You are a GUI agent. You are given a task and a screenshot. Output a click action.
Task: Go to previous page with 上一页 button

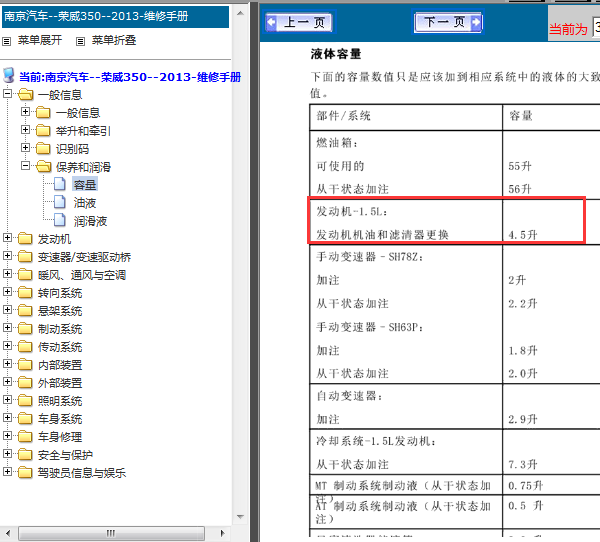[x=299, y=22]
